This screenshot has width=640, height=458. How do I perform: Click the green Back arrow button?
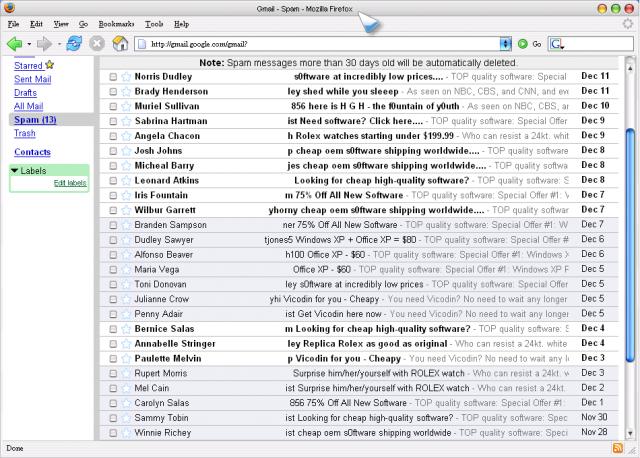(15, 44)
